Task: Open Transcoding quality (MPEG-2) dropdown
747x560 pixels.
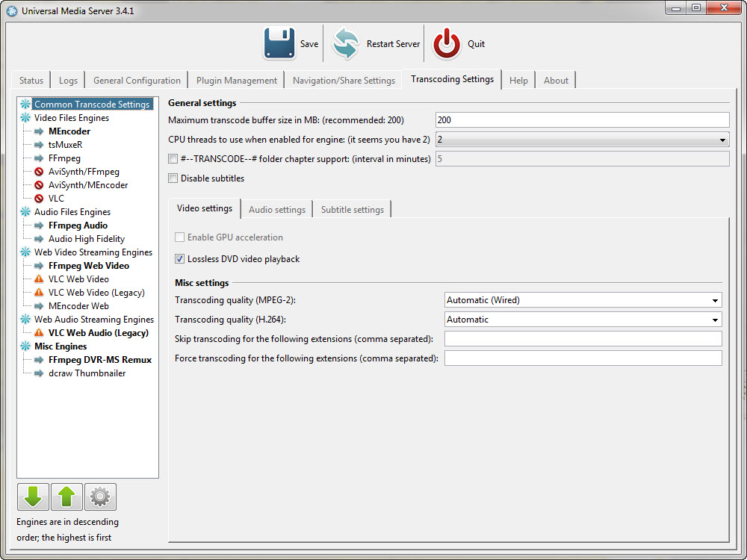Action: pos(583,300)
